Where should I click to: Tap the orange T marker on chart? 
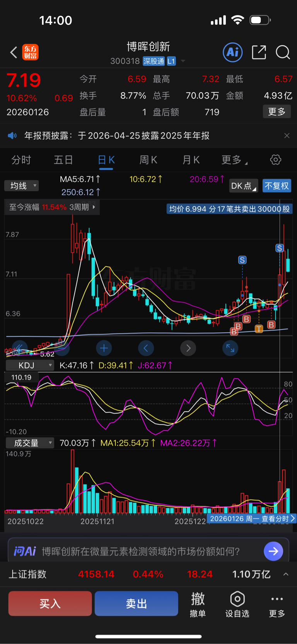point(259,329)
